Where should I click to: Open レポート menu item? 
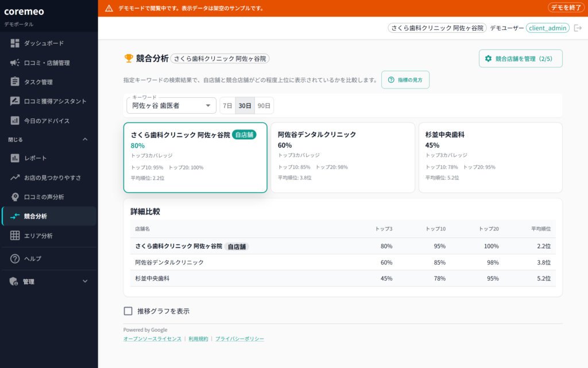49,158
